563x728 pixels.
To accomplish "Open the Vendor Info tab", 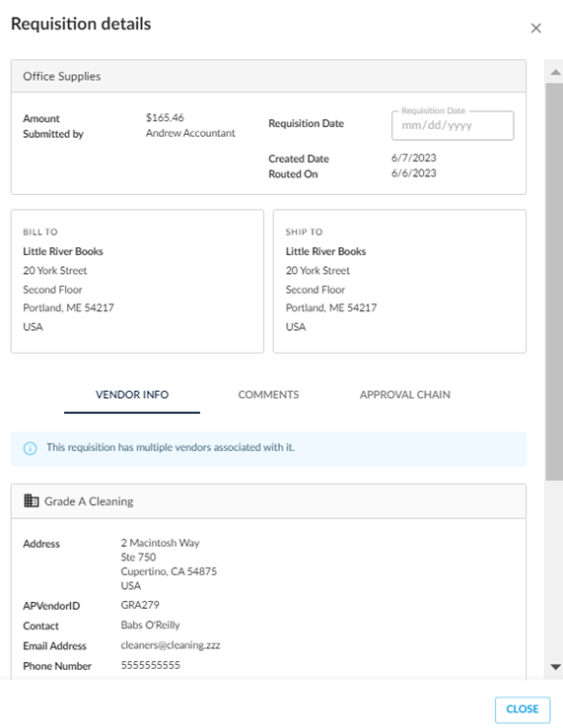I will tap(132, 395).
